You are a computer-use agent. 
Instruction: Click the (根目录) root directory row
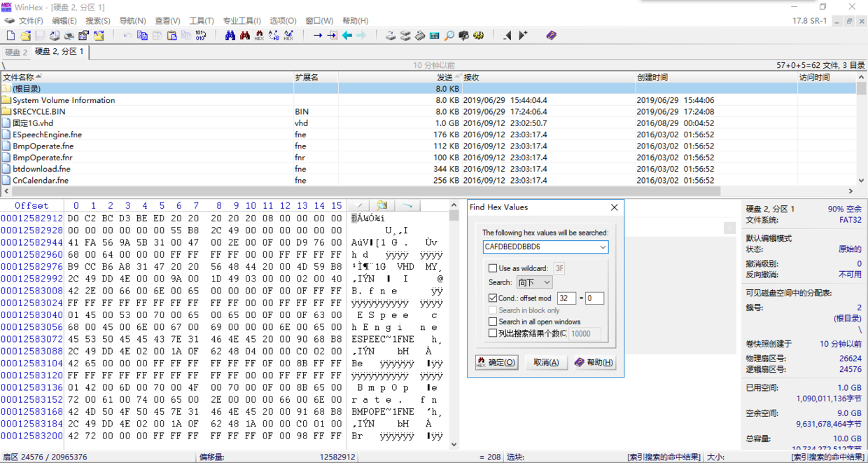[x=428, y=89]
